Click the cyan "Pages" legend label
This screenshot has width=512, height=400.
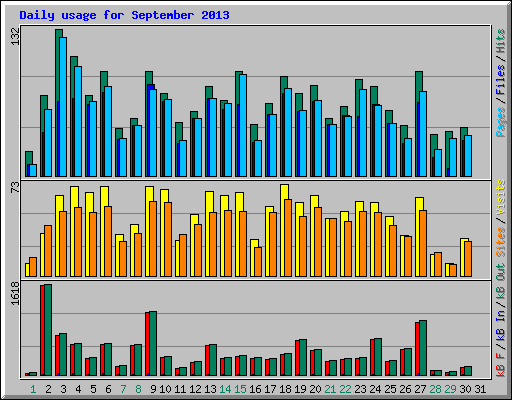[500, 122]
